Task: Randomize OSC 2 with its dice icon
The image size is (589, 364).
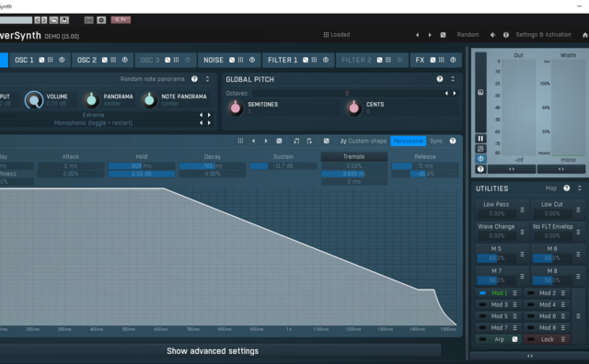Action: [104, 60]
